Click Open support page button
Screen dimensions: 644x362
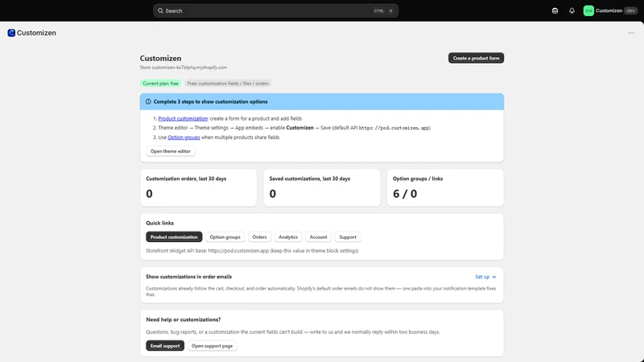[212, 346]
